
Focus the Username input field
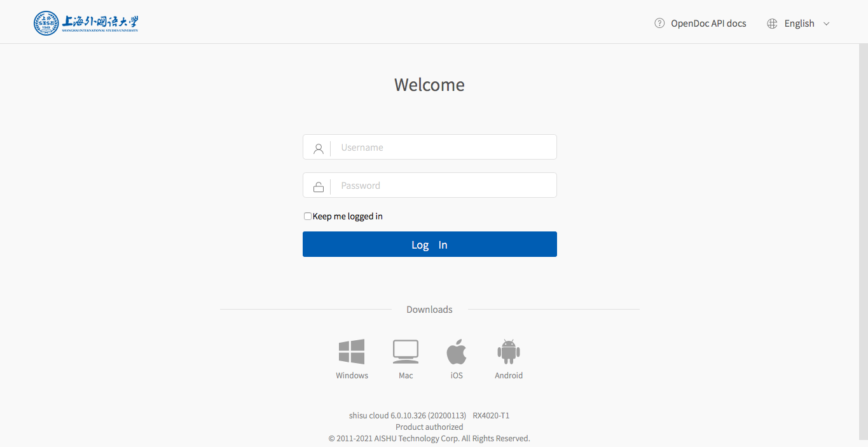[x=445, y=148]
